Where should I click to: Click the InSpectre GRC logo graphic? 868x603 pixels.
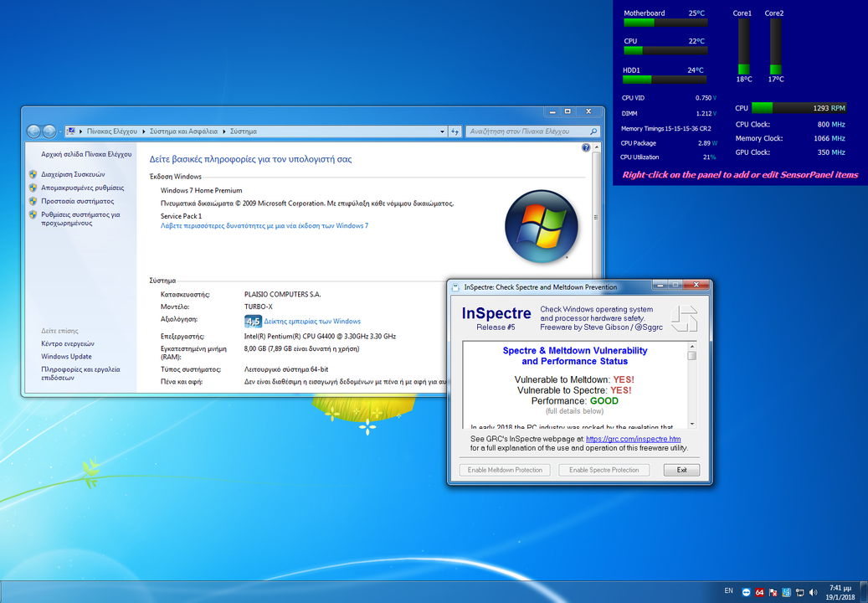(x=684, y=318)
